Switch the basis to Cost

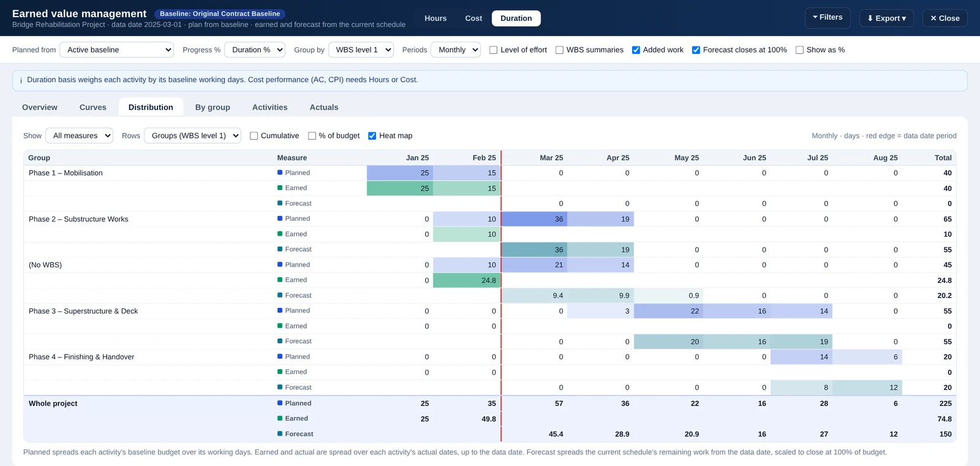point(473,18)
